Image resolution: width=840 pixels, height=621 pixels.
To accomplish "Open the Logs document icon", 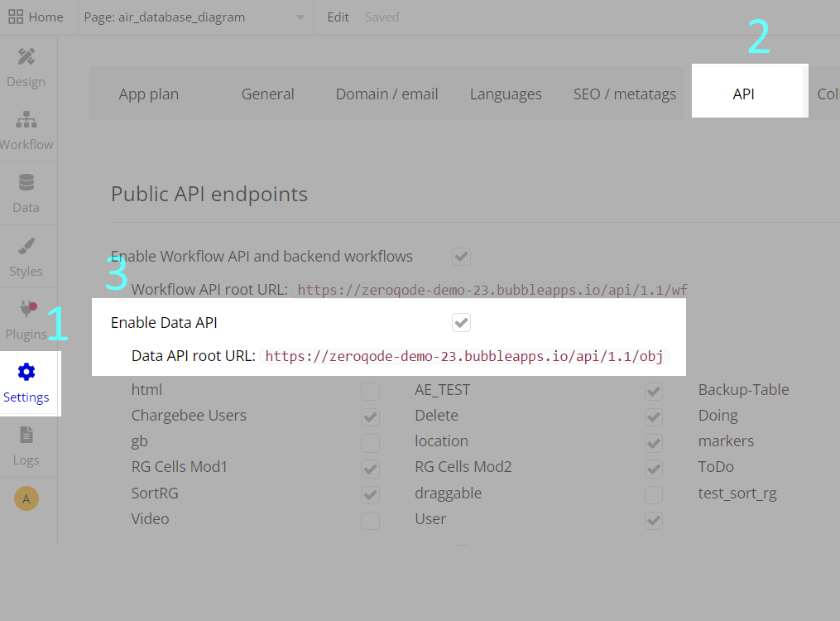I will pos(26,435).
